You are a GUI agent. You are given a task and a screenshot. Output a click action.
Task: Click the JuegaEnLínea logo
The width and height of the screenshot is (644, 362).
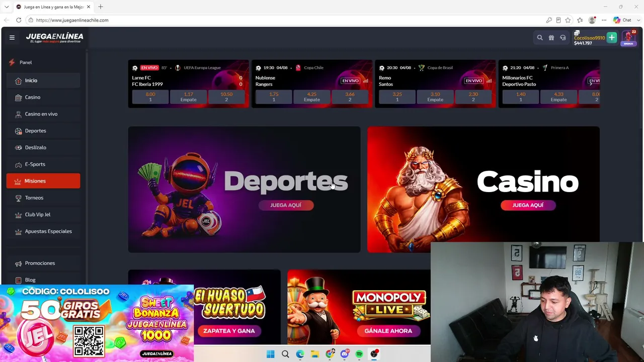(x=55, y=38)
